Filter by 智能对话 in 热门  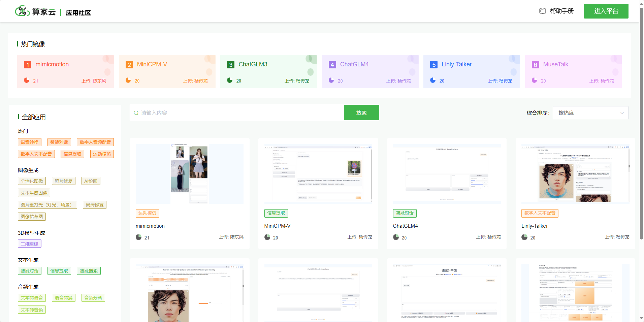click(x=59, y=142)
